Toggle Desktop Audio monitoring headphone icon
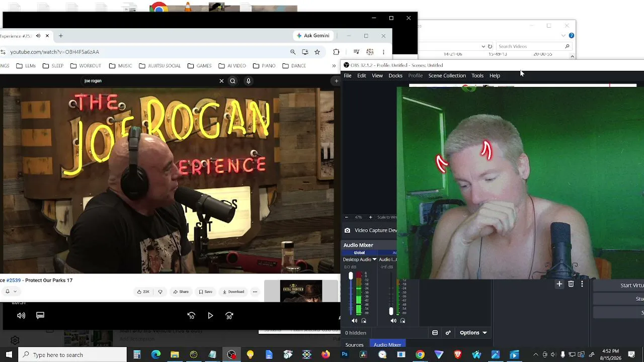The width and height of the screenshot is (644, 362). tap(364, 321)
